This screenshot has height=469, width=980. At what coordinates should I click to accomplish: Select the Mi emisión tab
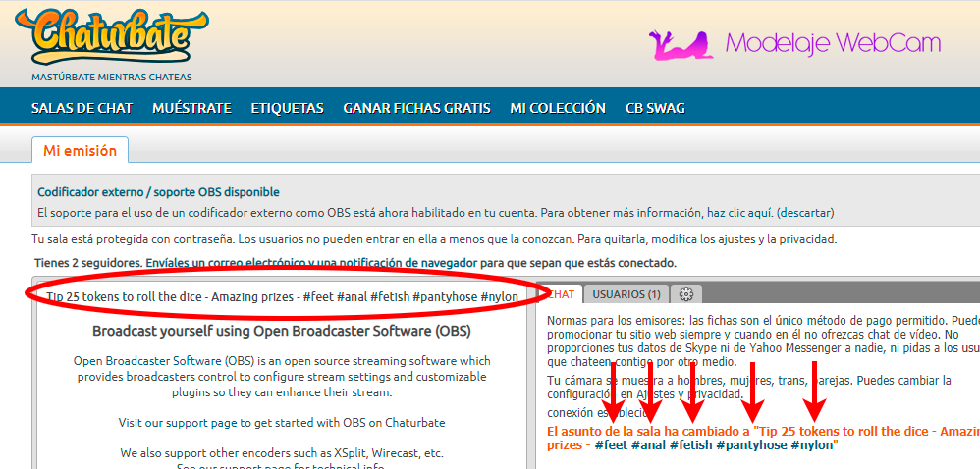point(80,150)
